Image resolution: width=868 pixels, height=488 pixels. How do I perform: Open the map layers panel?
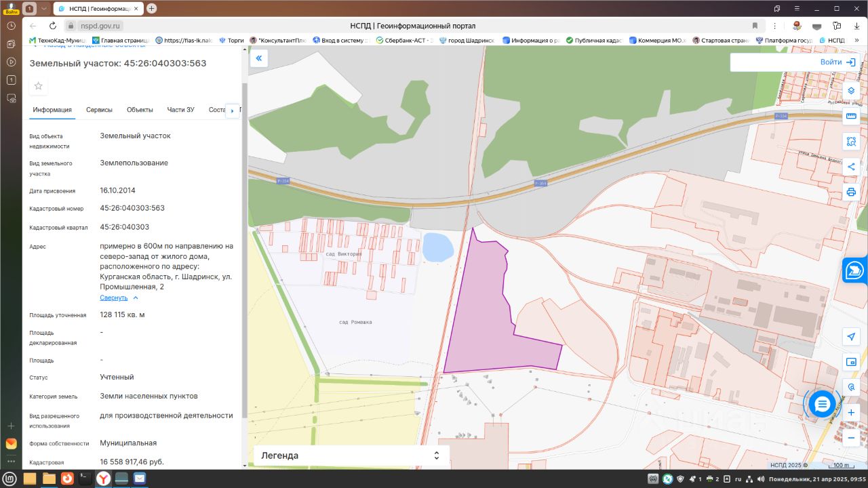coord(851,91)
